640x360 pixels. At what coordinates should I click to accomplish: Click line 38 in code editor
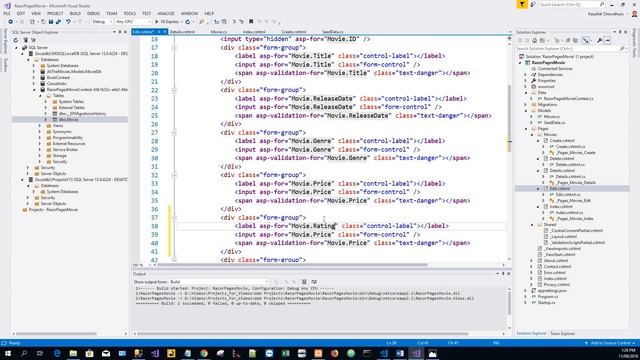[341, 226]
